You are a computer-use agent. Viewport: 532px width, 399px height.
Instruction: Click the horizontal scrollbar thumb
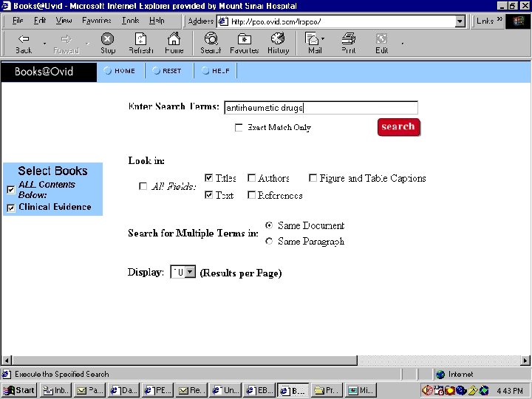pyautogui.click(x=185, y=361)
